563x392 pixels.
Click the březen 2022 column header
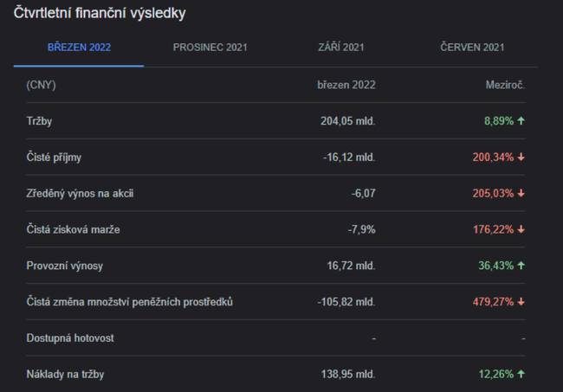coord(346,85)
